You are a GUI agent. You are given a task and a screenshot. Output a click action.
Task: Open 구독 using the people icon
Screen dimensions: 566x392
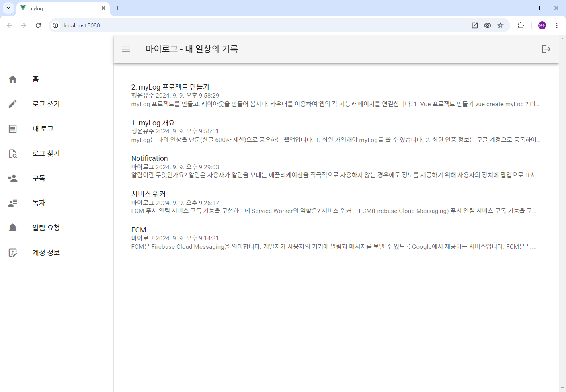(x=12, y=178)
